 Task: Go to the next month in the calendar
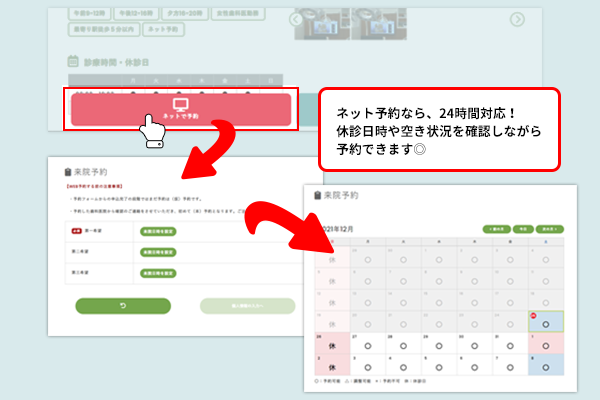(x=548, y=228)
